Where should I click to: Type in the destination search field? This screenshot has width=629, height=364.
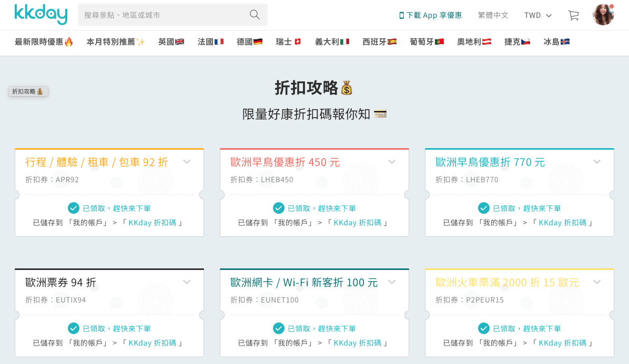point(158,15)
